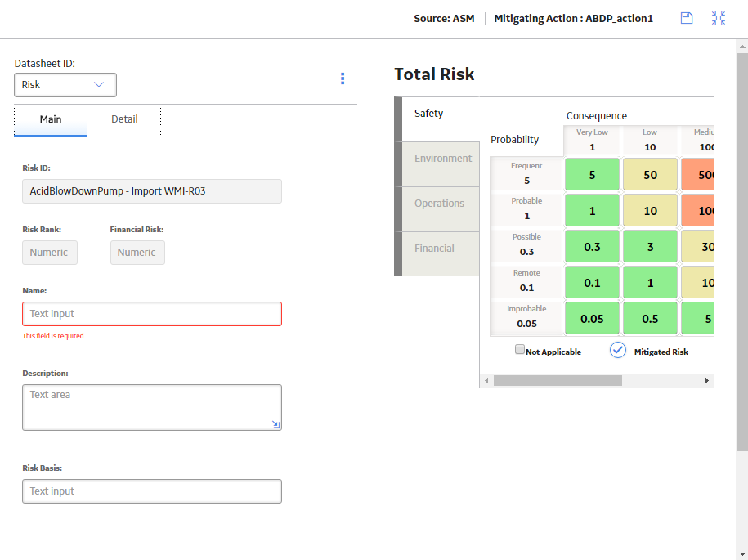Screen dimensions: 748x560
Task: Focus the Risk Basis text input
Action: (152, 491)
